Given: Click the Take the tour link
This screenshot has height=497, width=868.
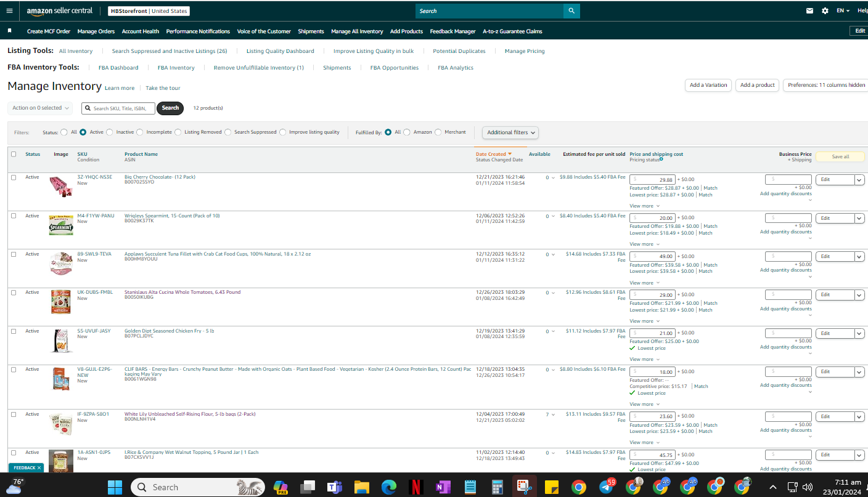Looking at the screenshot, I should tap(163, 88).
